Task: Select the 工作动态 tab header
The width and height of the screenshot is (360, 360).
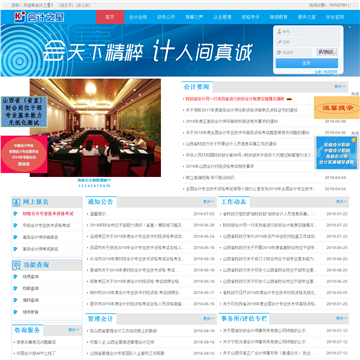Action: 234,202
